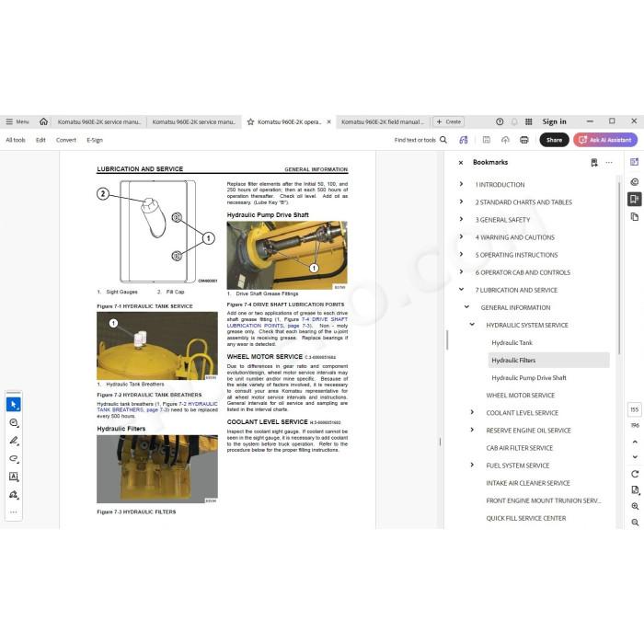Open notifications bell icon
644x644 pixels.
point(514,121)
